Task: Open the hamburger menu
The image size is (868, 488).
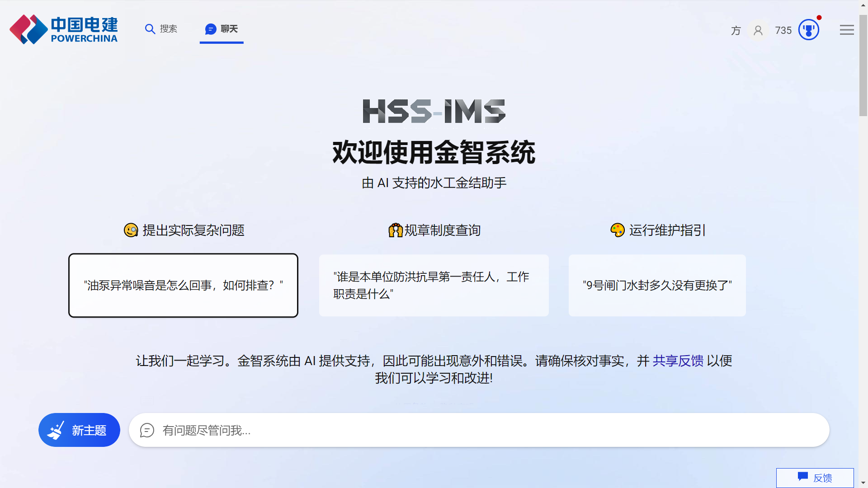Action: (x=847, y=30)
